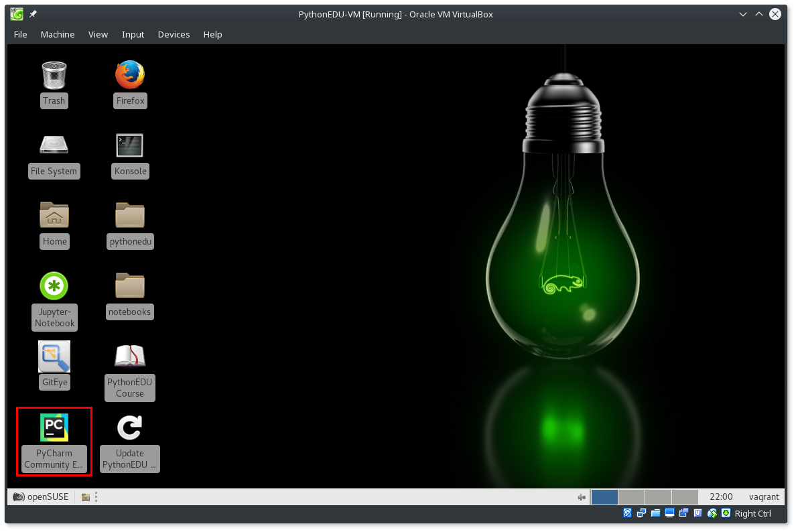This screenshot has height=532, width=796.
Task: Click the VirtualBox CPU virtualization V icon
Action: 698,513
